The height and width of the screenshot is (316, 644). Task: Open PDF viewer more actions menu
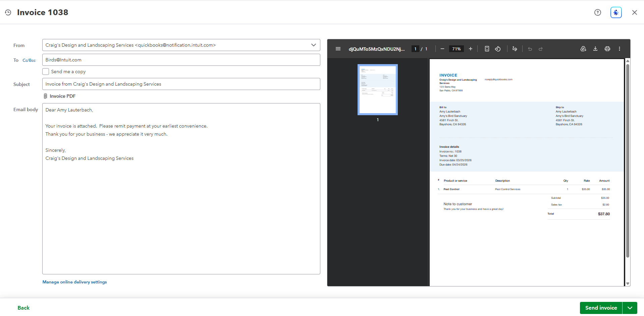620,49
